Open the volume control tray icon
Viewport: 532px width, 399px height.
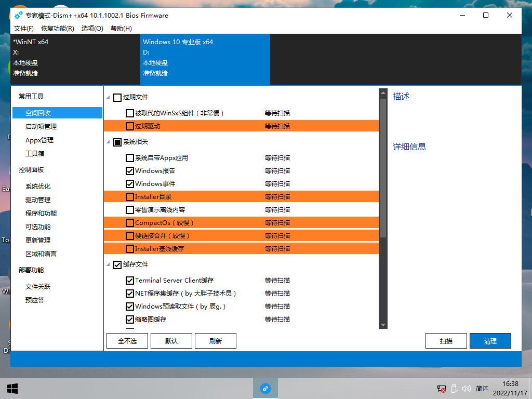(467, 389)
